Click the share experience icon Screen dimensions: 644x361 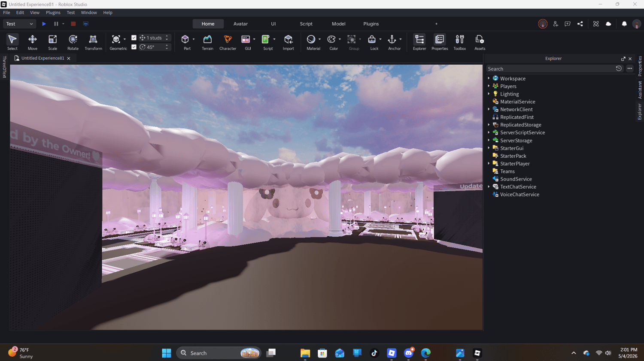pos(580,24)
